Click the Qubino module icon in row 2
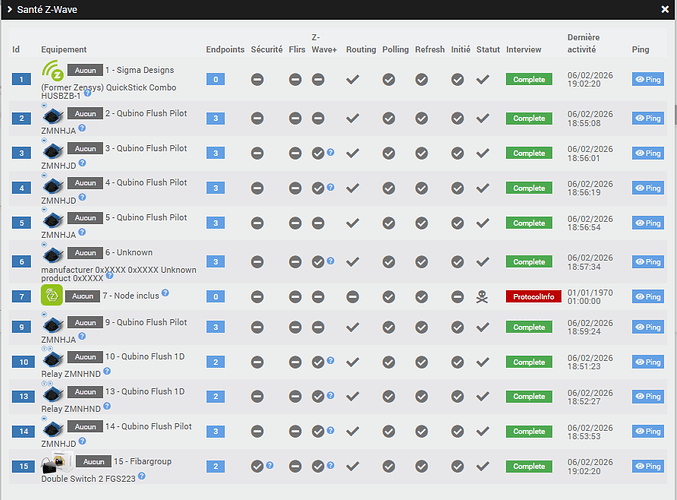This screenshot has height=500, width=677. point(53,116)
